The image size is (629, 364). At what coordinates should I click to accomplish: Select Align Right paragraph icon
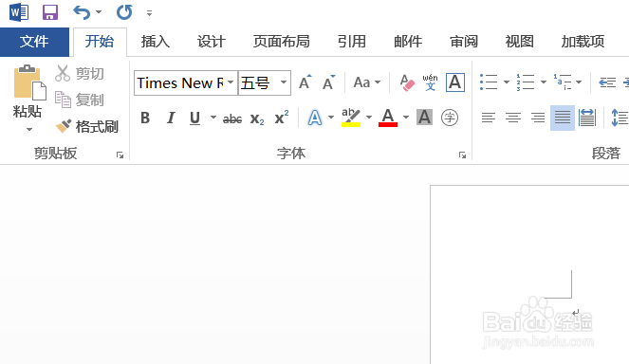point(538,118)
